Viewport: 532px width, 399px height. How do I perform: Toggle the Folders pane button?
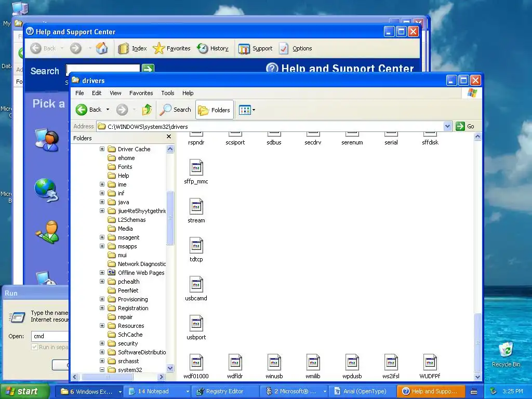pyautogui.click(x=215, y=110)
